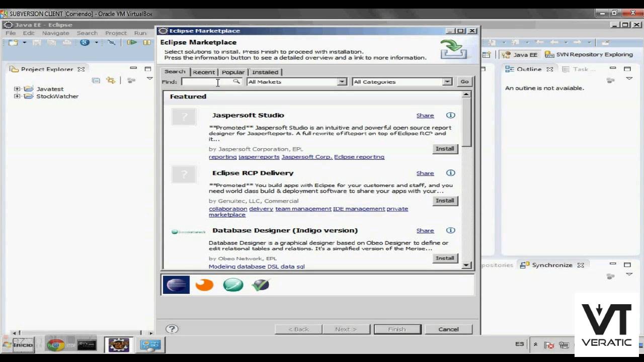Open the File menu in Eclipse
Screen dimensions: 644x362
click(11, 33)
